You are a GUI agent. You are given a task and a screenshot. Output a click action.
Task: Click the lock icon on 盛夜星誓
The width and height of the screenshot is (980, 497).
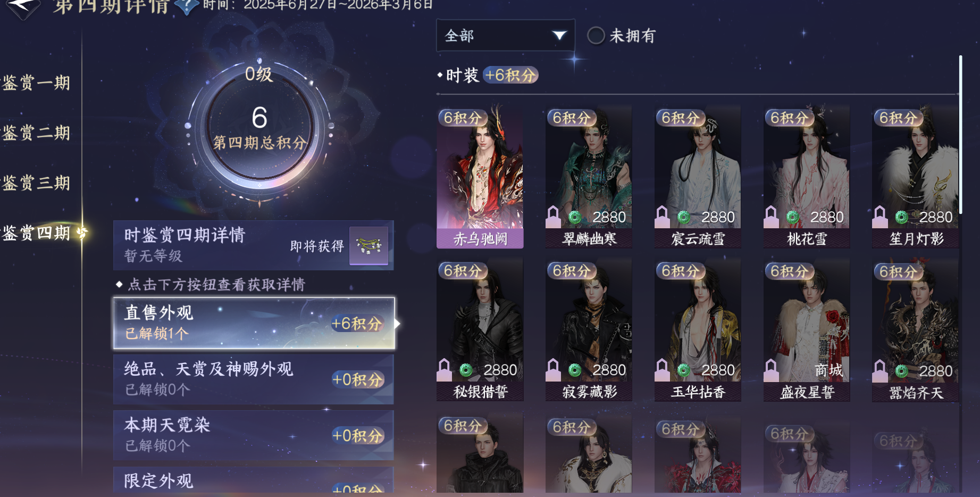771,370
